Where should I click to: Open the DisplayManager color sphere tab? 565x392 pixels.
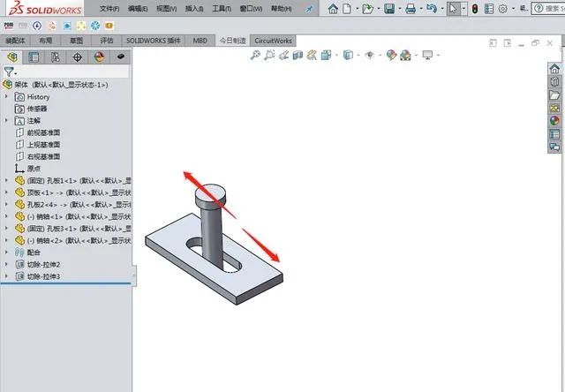tap(99, 57)
